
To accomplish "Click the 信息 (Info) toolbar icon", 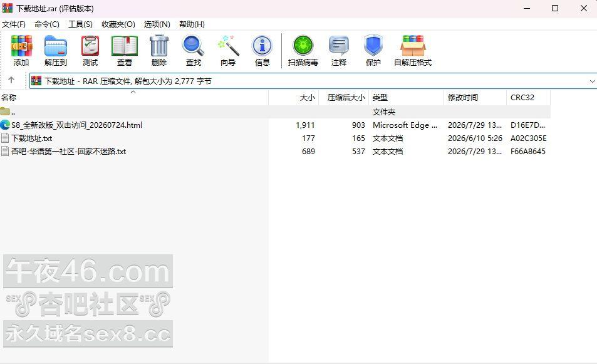I will 262,46.
